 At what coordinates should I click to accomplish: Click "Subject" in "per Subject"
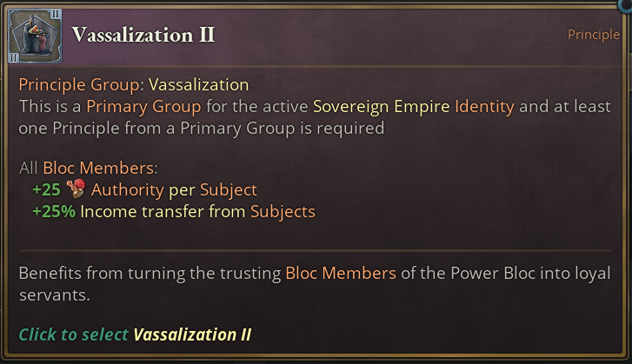pos(229,189)
